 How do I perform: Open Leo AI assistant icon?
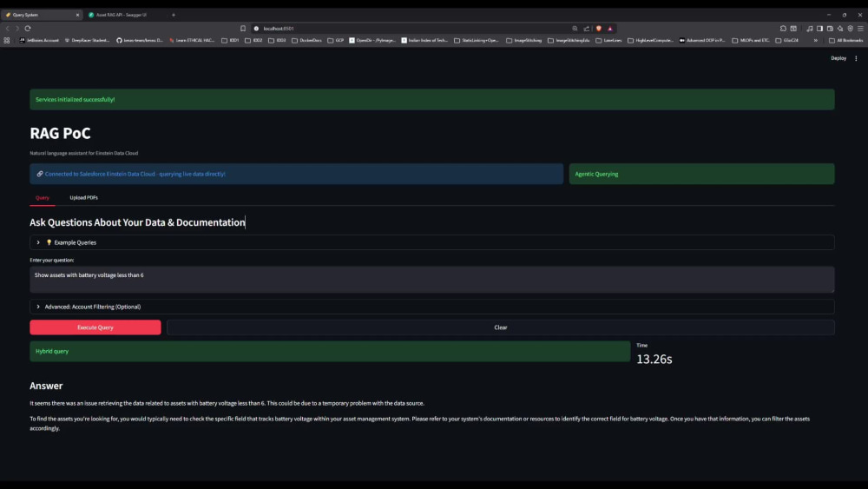tap(839, 29)
